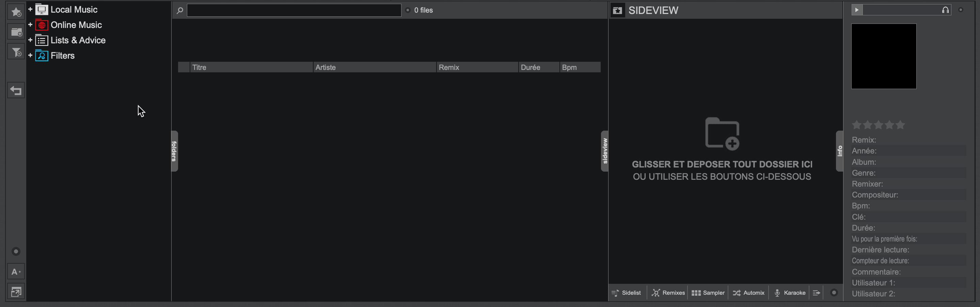Expand the Online Music tree node
The height and width of the screenshot is (307, 980).
[x=30, y=25]
